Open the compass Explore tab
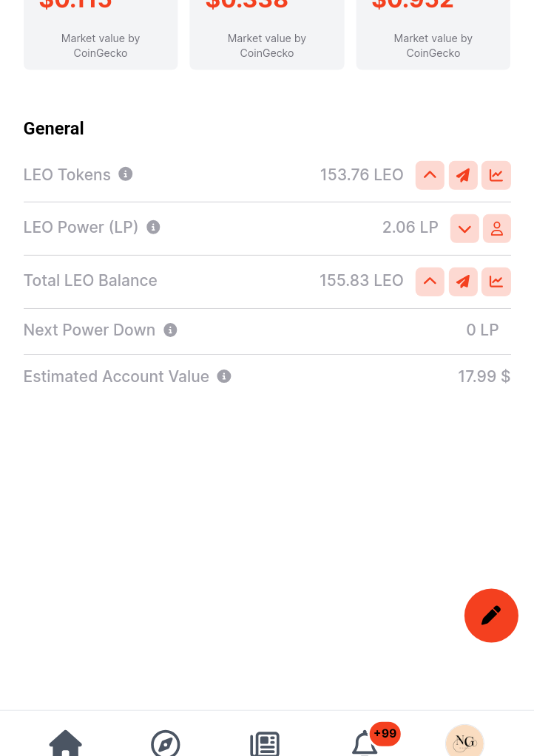Image resolution: width=534 pixels, height=756 pixels. [x=166, y=743]
